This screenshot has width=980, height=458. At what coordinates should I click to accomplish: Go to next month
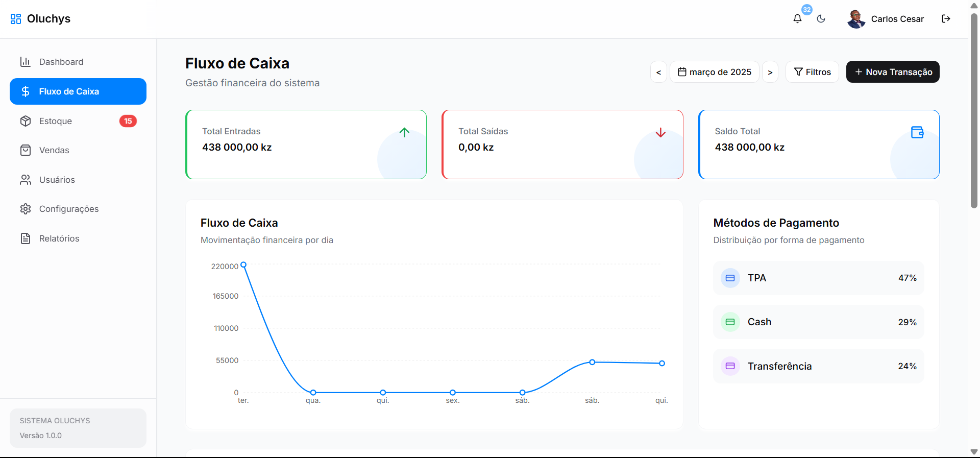point(770,72)
